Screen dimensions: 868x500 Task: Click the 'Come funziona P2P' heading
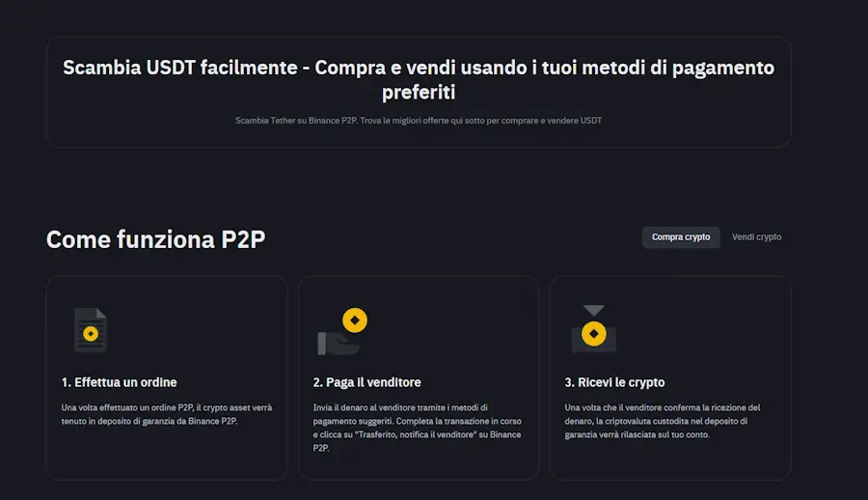point(155,239)
